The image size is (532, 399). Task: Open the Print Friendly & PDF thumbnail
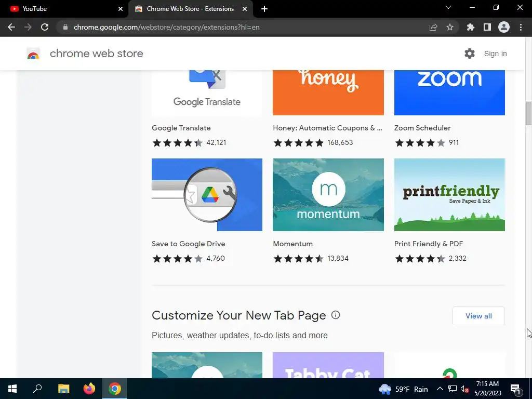449,195
